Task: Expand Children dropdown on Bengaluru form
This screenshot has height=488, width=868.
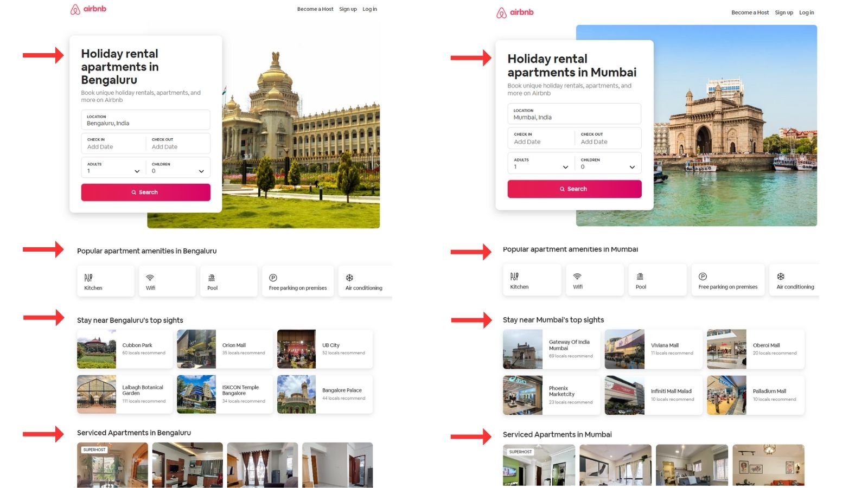Action: 178,168
